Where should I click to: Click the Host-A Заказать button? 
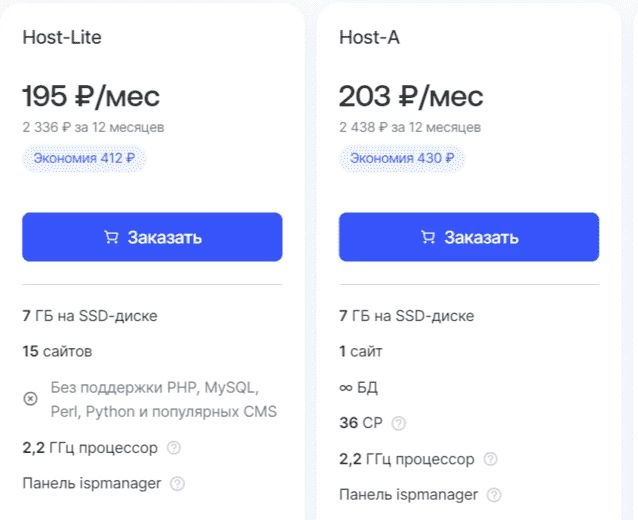point(469,237)
